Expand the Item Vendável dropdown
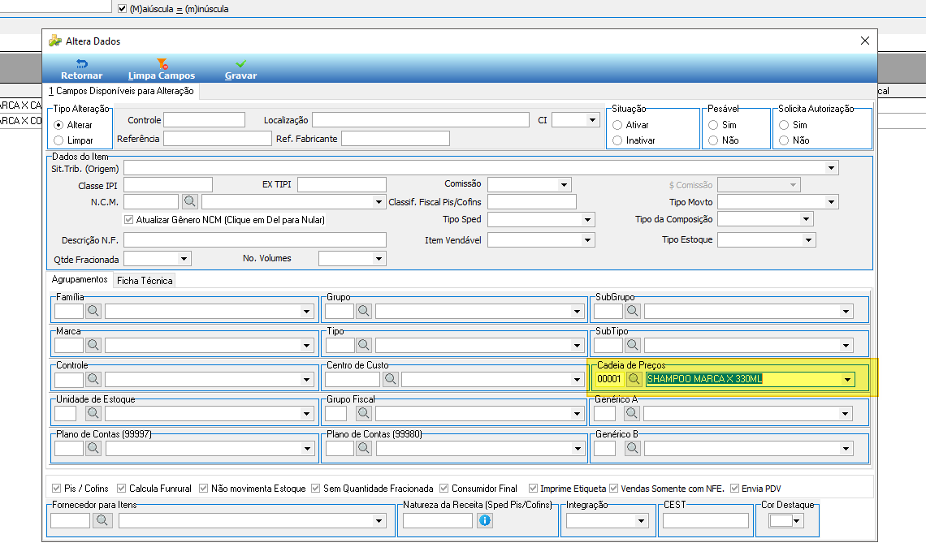Image resolution: width=926 pixels, height=560 pixels. (x=587, y=240)
